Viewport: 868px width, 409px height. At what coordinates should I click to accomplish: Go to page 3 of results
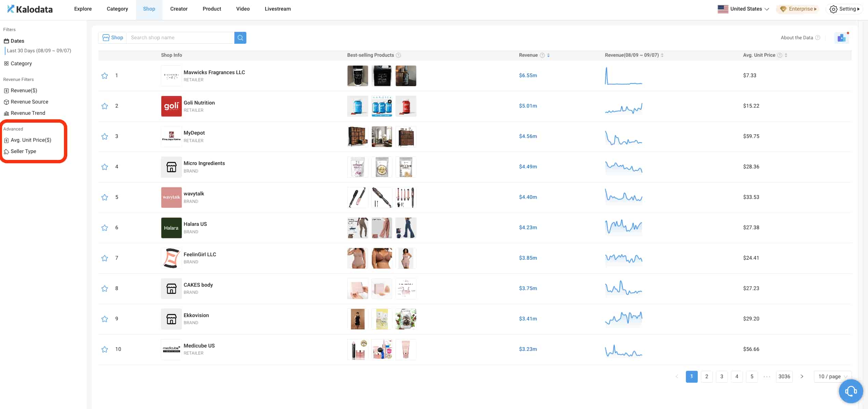pyautogui.click(x=722, y=377)
